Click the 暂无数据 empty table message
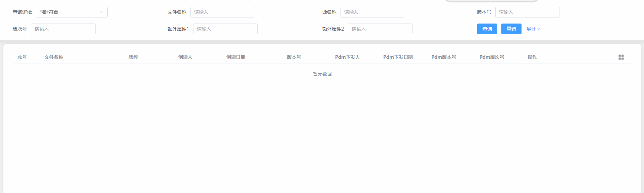644x193 pixels. 322,74
